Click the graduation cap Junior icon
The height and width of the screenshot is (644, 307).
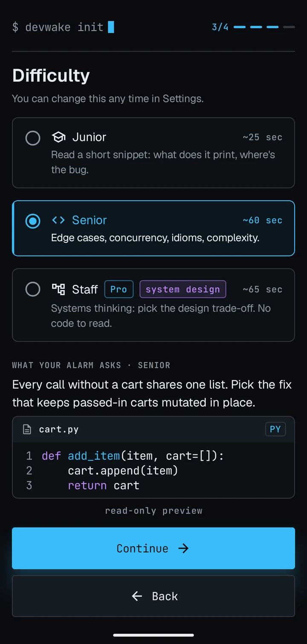(58, 137)
